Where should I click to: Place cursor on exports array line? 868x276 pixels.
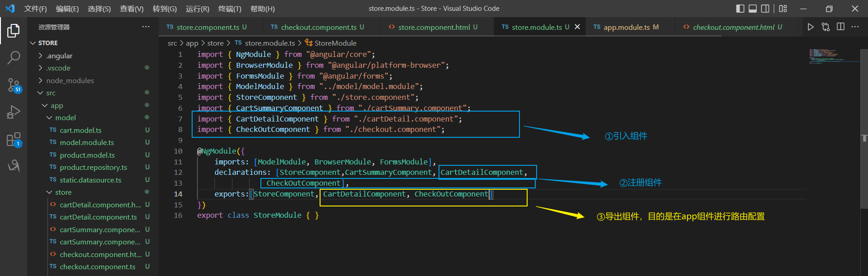354,194
